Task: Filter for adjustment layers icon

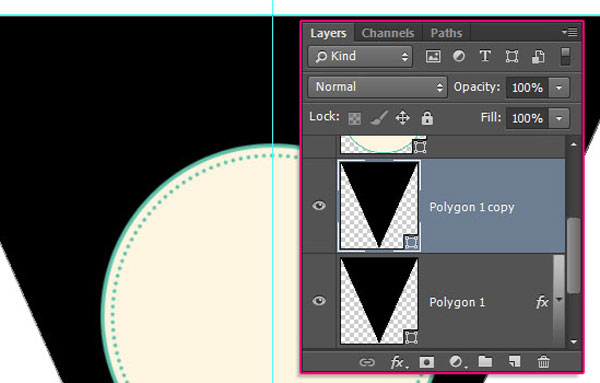Action: (x=459, y=57)
